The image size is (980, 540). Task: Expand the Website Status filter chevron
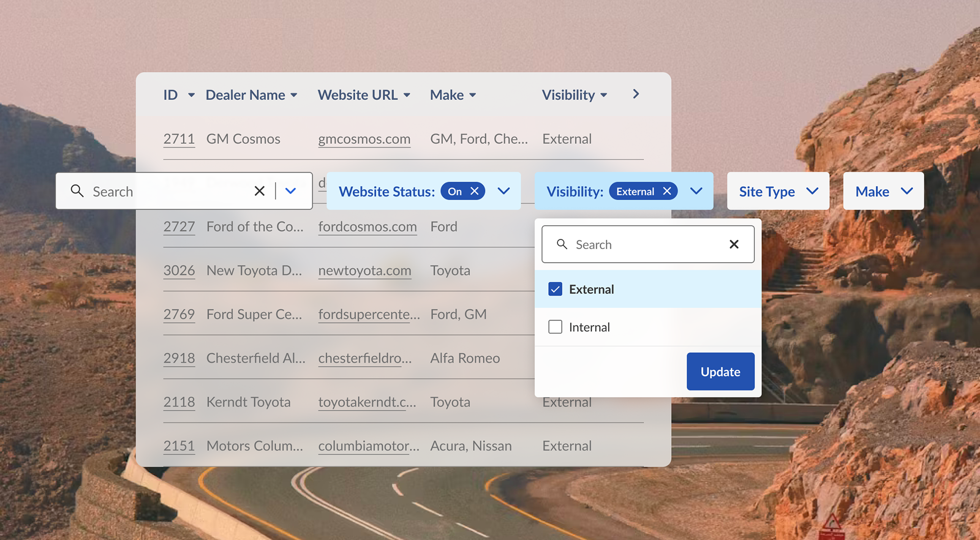tap(504, 191)
